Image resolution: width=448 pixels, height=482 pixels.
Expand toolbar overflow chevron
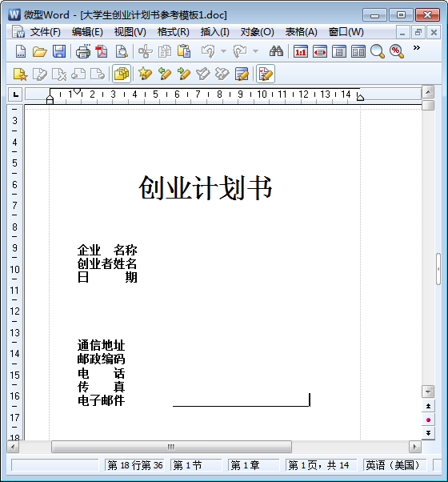pyautogui.click(x=416, y=48)
